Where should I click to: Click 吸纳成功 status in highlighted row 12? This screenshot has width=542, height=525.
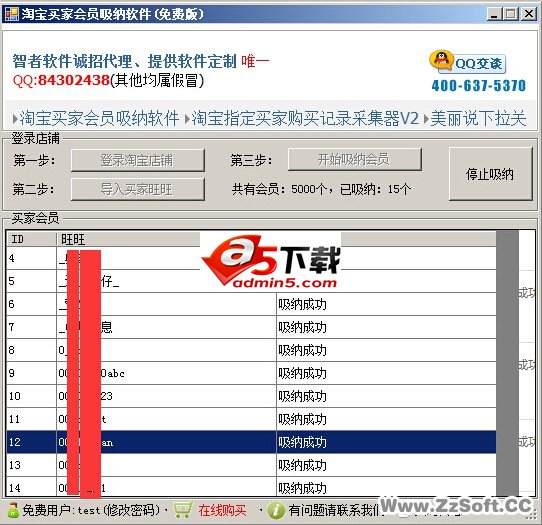(302, 442)
